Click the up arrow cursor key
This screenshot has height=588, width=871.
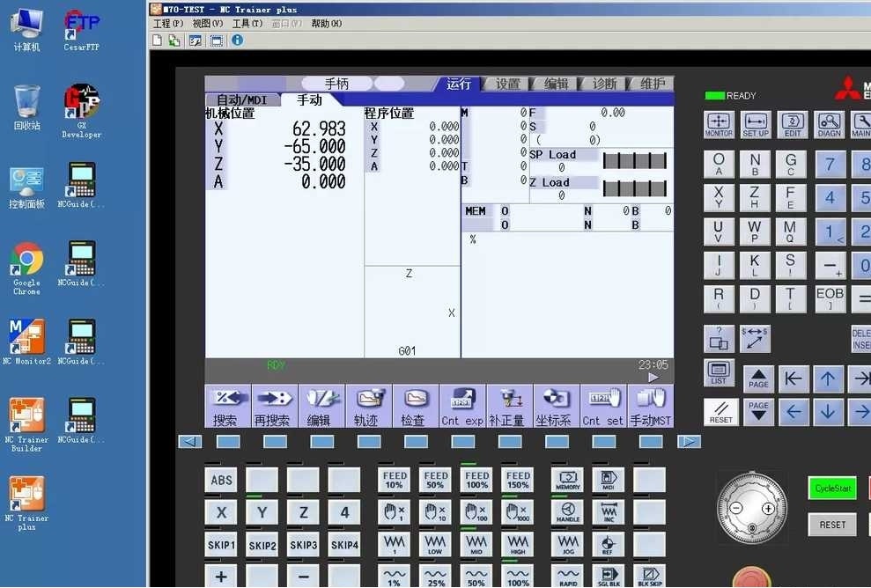point(828,379)
